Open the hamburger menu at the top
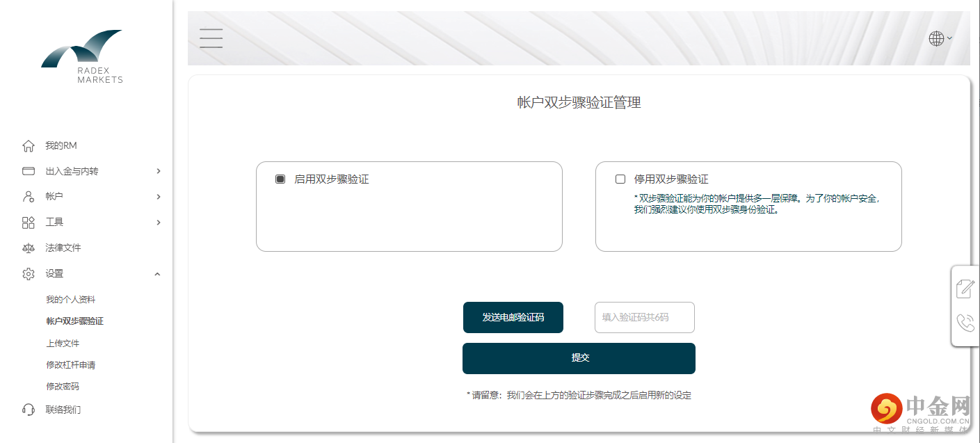 tap(211, 38)
